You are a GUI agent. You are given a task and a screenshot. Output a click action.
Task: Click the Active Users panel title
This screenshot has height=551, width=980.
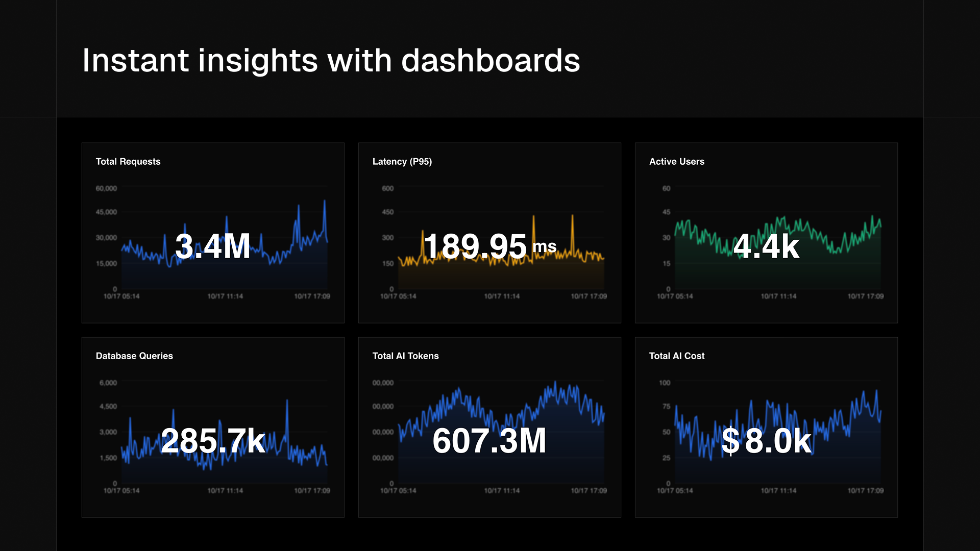(676, 162)
